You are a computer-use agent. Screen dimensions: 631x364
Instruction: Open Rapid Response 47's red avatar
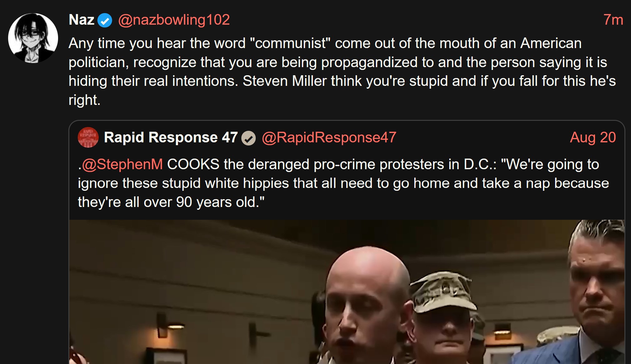(x=88, y=137)
